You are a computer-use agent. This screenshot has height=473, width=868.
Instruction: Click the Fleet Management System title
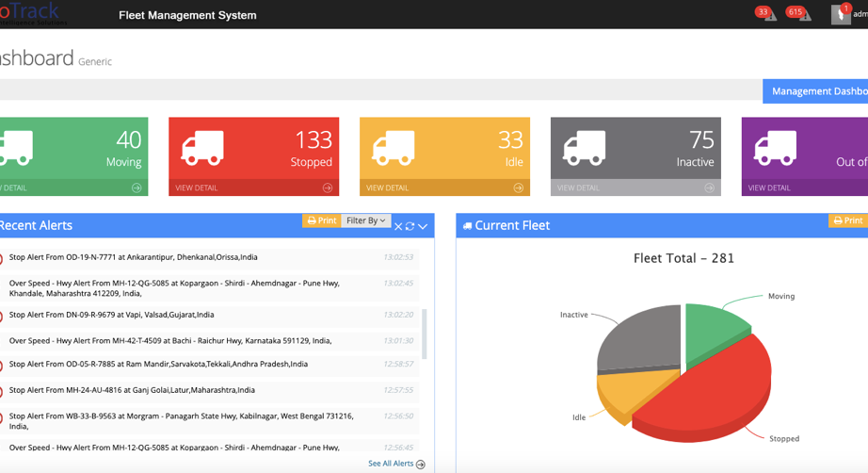click(187, 15)
